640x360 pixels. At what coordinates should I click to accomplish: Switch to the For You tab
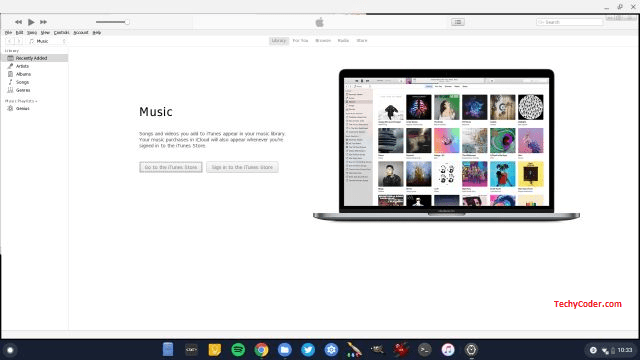pos(300,41)
